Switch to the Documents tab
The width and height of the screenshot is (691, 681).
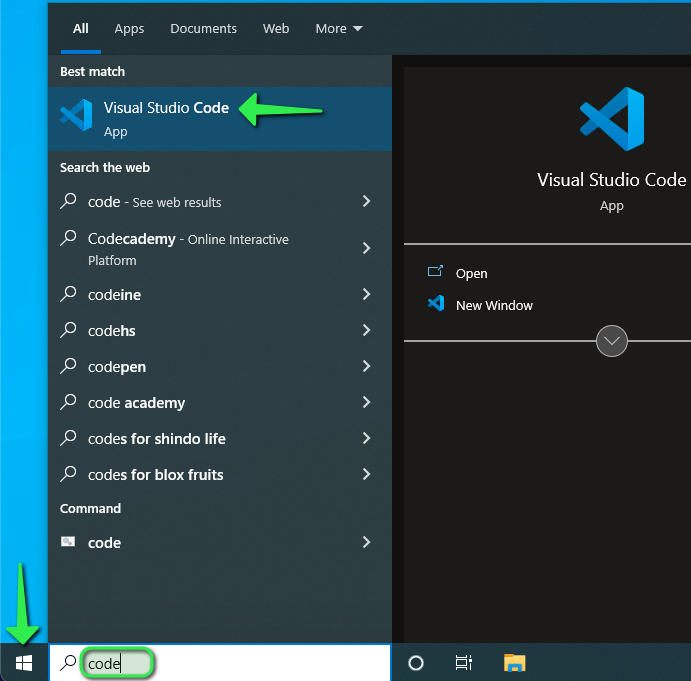click(203, 29)
